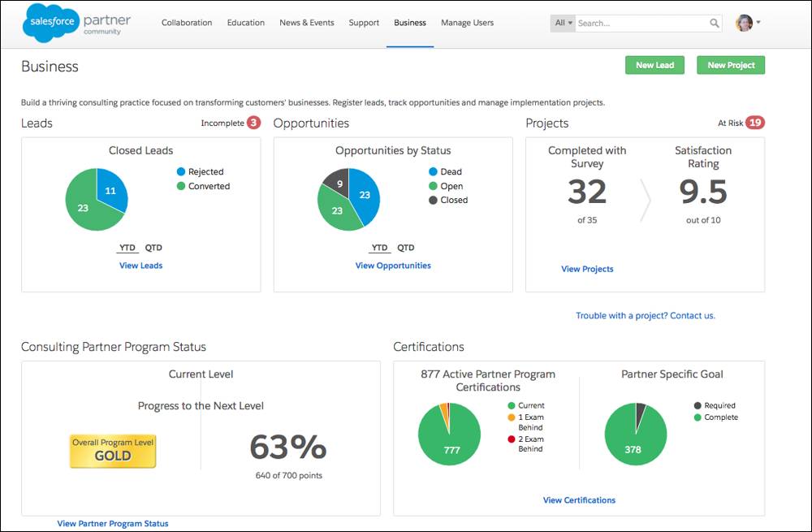Screen dimensions: 812x532
Task: Focus the Search input field
Action: pos(642,23)
